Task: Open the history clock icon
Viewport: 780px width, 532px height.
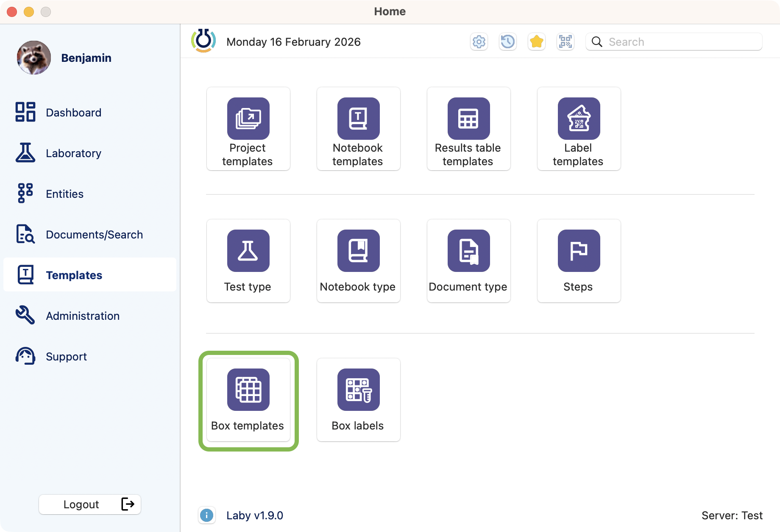Action: [508, 42]
